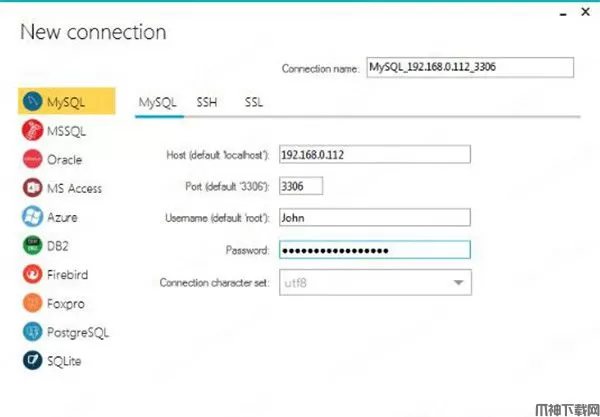This screenshot has height=417, width=600.
Task: Select the Foxpro database icon
Action: (32, 303)
